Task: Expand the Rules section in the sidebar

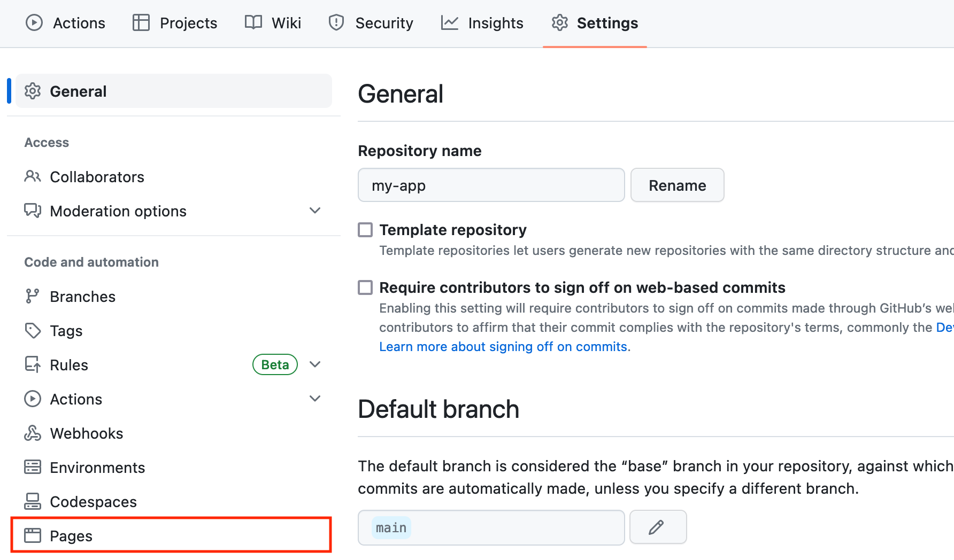Action: (315, 364)
